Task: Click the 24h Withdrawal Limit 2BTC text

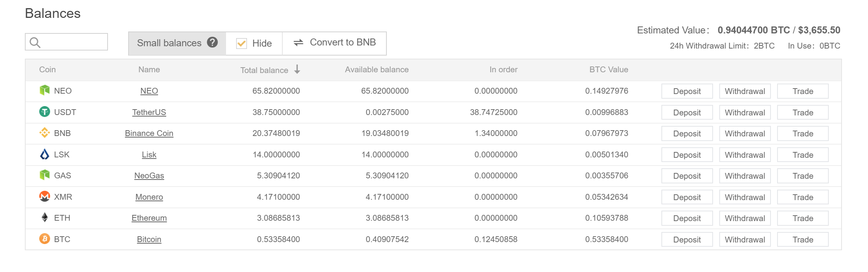Action: 722,46
